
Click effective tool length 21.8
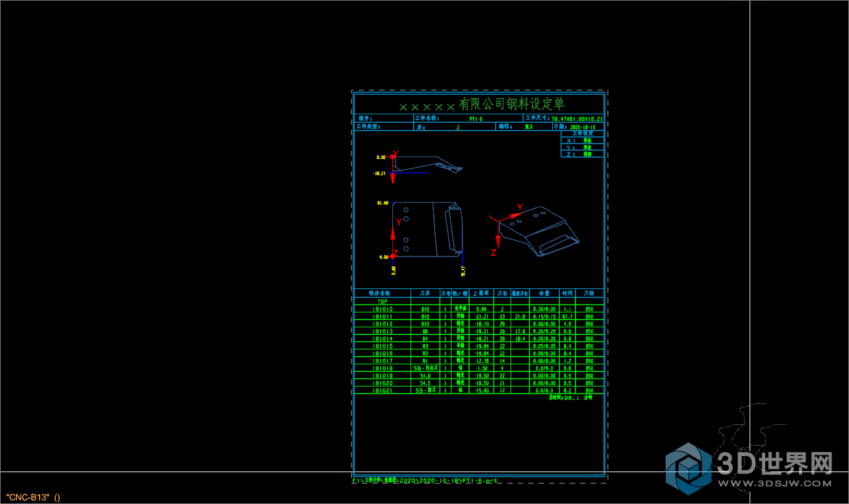(520, 316)
